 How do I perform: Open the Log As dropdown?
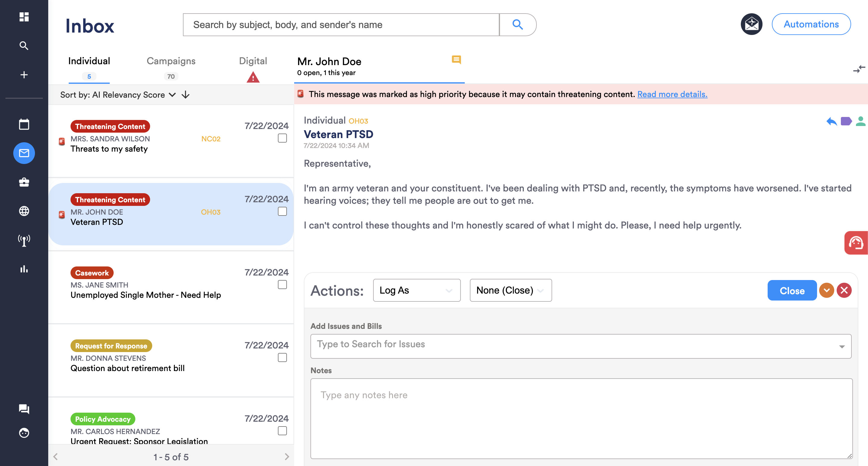(x=417, y=290)
